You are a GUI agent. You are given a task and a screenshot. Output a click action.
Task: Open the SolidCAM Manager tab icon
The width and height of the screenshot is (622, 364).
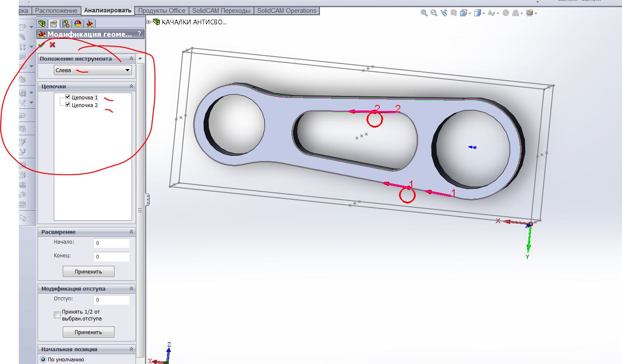click(x=90, y=23)
